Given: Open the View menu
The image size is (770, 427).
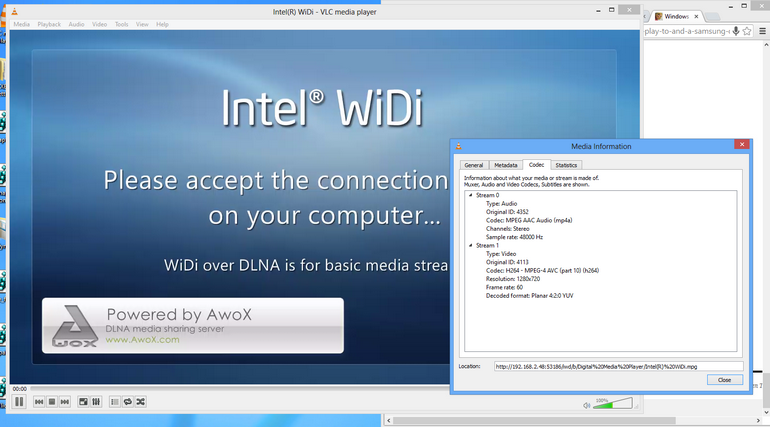Looking at the screenshot, I should pos(142,24).
